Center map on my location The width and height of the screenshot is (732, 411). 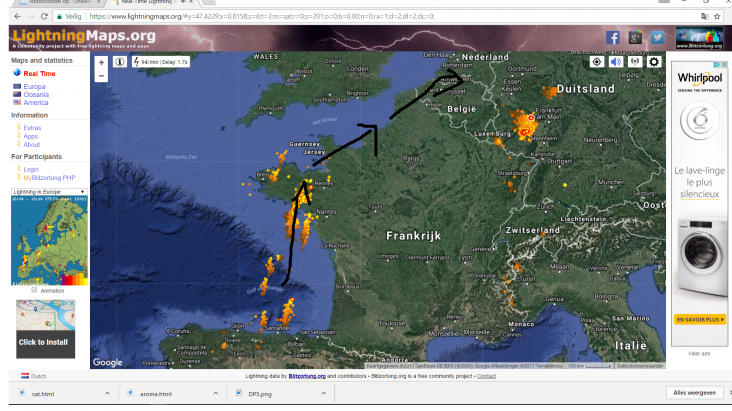pyautogui.click(x=597, y=62)
